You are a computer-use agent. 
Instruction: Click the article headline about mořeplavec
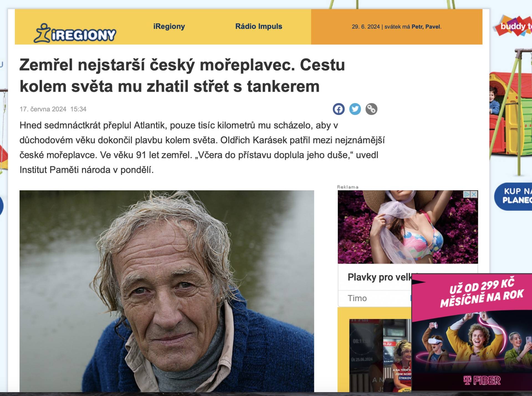[182, 75]
